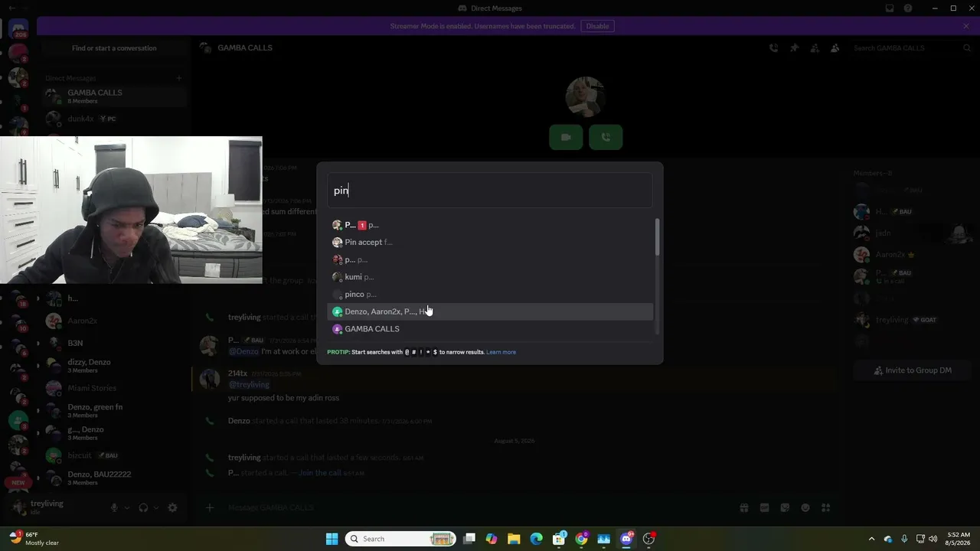The image size is (980, 551).
Task: Open the Learn more protip link
Action: click(x=501, y=352)
